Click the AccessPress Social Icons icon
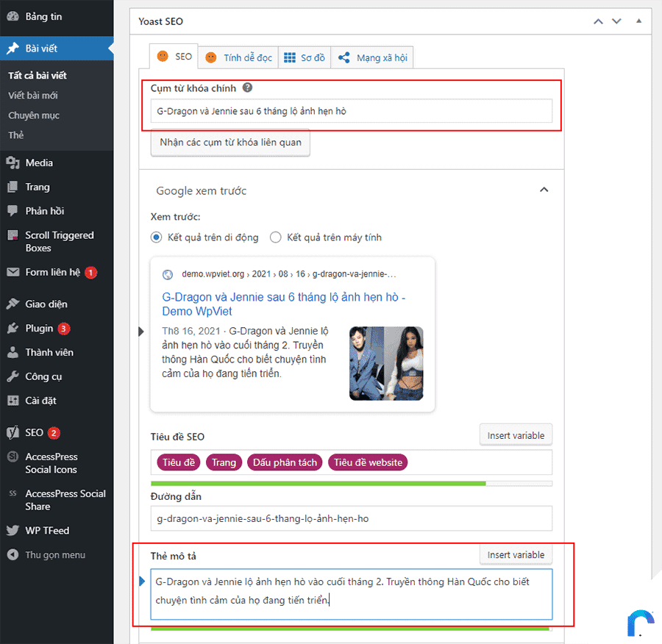 click(x=13, y=457)
